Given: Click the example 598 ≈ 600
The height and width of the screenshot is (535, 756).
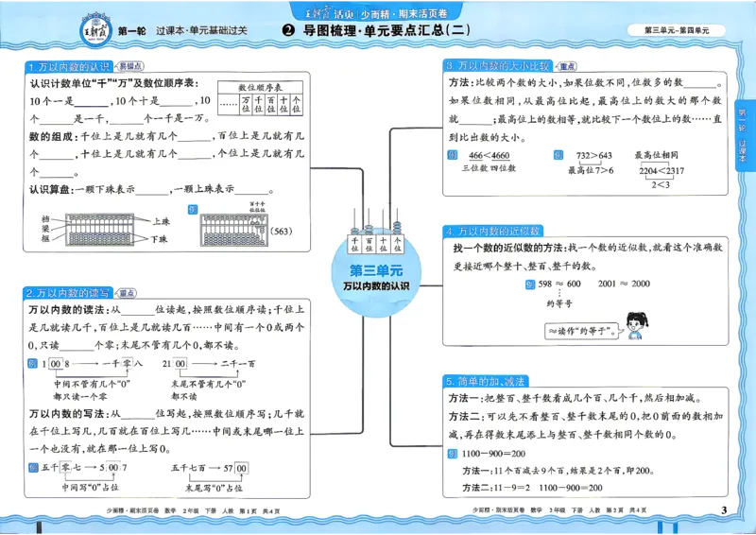Looking at the screenshot, I should pyautogui.click(x=559, y=285).
